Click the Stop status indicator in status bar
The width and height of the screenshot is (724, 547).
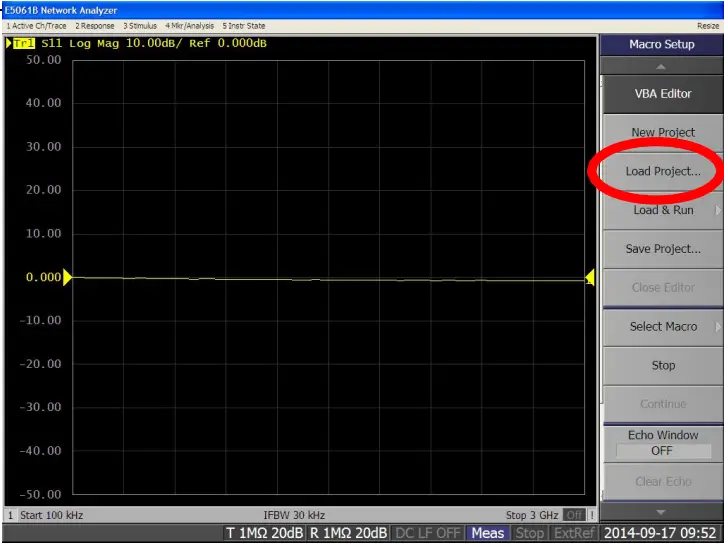pos(530,533)
